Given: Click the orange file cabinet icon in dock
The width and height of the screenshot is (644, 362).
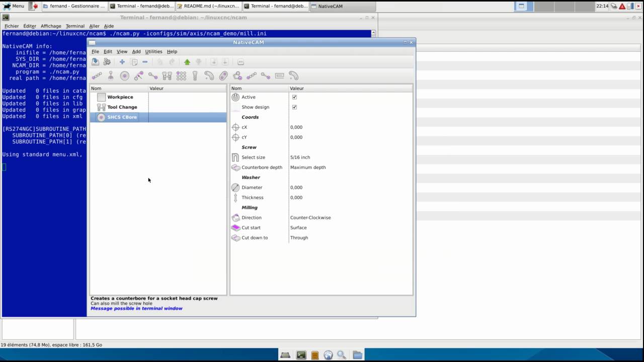Looking at the screenshot, I should [314, 355].
